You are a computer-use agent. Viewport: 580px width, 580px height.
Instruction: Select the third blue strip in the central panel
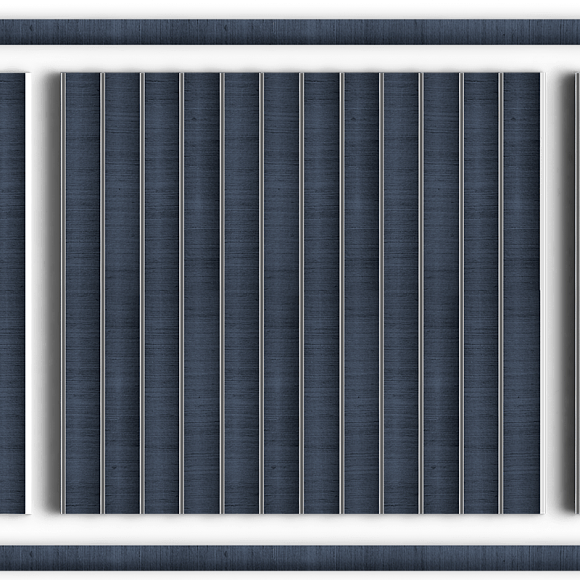coord(162,293)
